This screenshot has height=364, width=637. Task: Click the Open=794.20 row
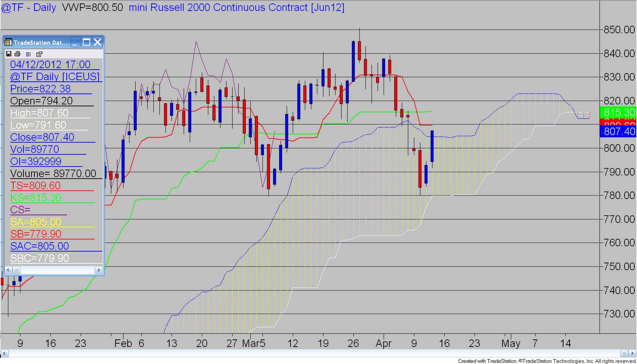click(41, 101)
